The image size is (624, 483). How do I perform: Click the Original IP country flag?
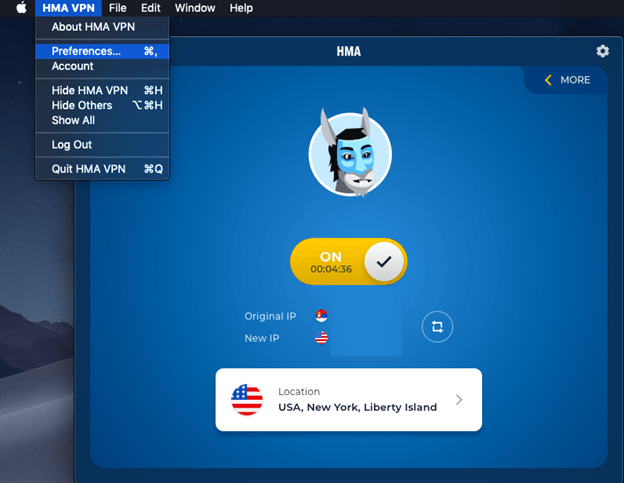321,316
